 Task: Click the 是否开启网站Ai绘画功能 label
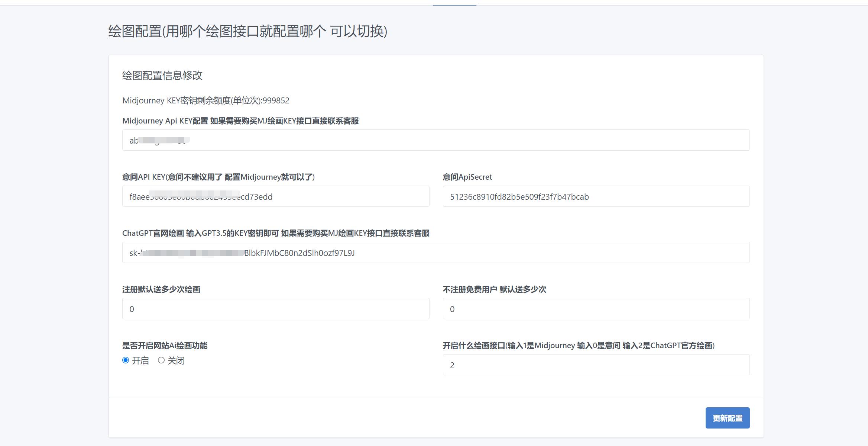click(165, 346)
